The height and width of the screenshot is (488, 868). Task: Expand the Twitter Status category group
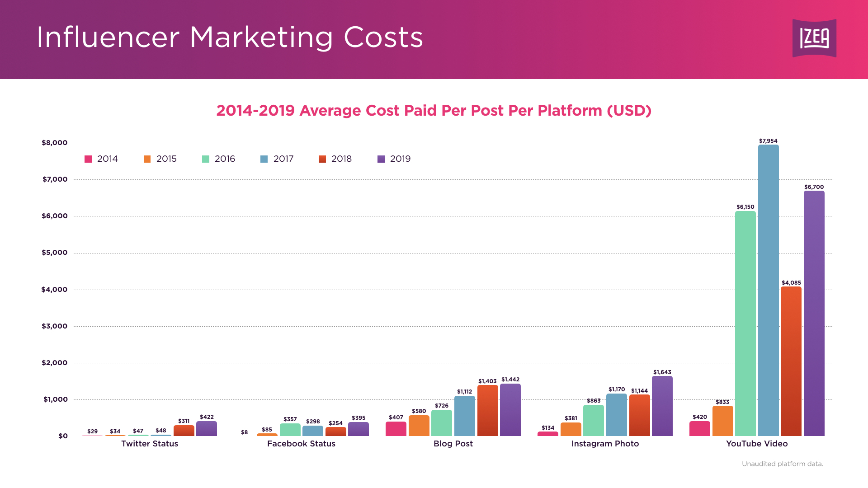tap(150, 444)
